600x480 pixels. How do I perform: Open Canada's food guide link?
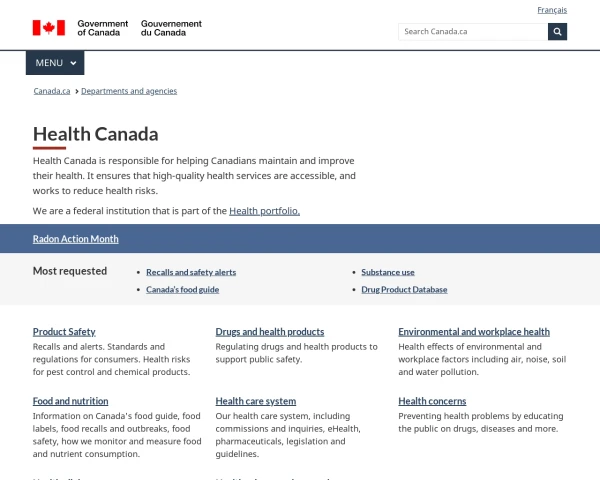point(182,290)
